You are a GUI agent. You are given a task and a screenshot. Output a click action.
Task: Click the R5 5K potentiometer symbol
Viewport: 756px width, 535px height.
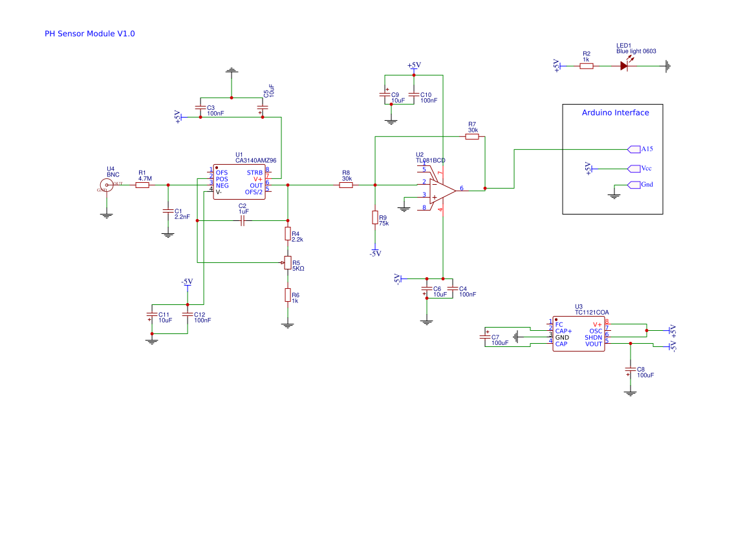pyautogui.click(x=288, y=264)
